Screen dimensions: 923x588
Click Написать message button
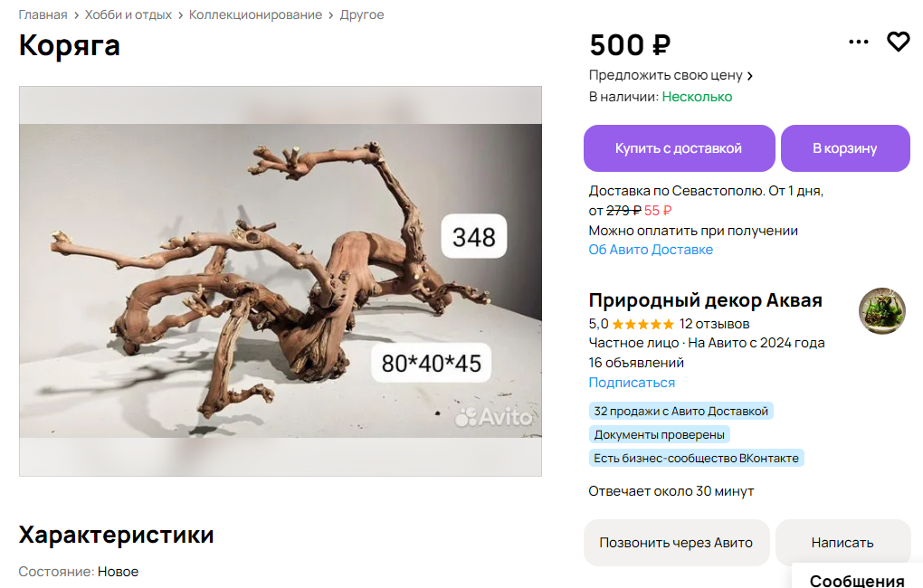pyautogui.click(x=842, y=543)
